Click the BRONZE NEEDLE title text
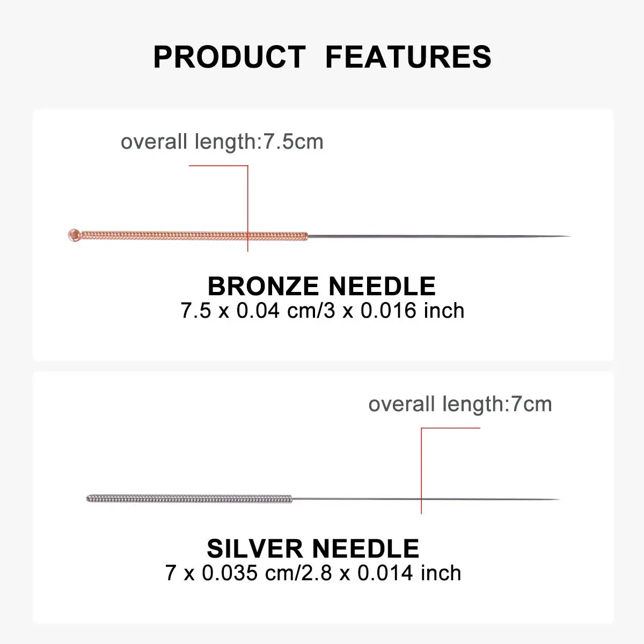Viewport: 644px width, 644px height. point(321,286)
